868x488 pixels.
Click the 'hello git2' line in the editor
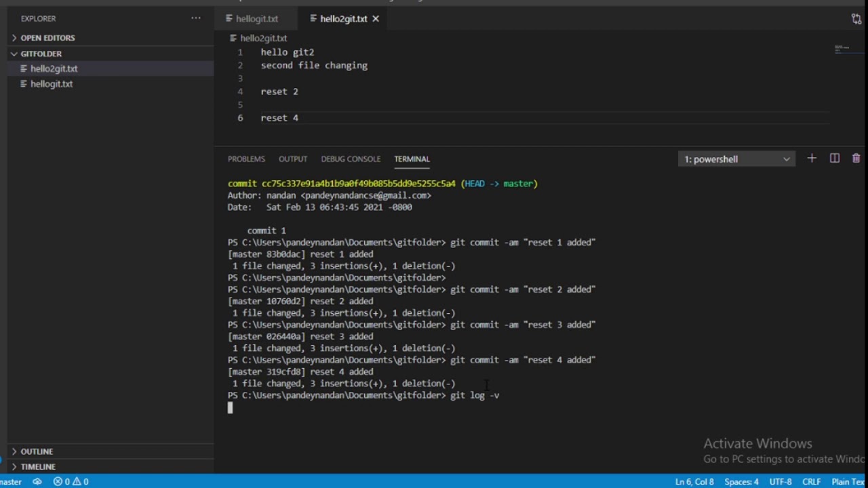click(x=288, y=52)
